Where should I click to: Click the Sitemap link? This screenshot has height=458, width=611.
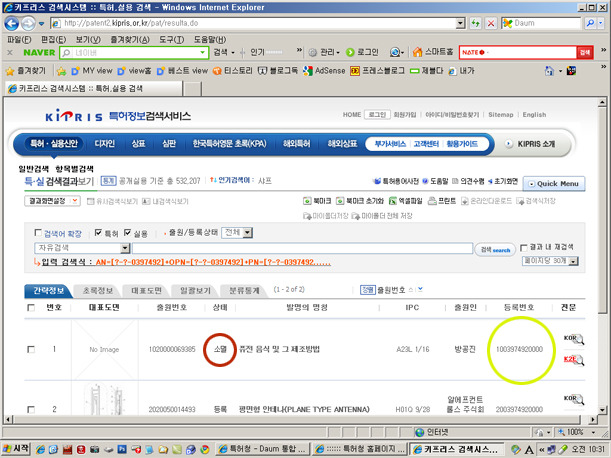point(501,115)
